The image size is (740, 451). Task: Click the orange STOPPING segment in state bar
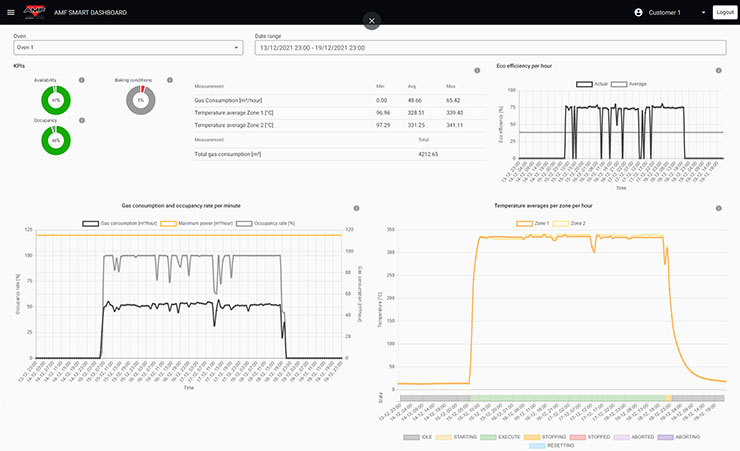point(668,398)
